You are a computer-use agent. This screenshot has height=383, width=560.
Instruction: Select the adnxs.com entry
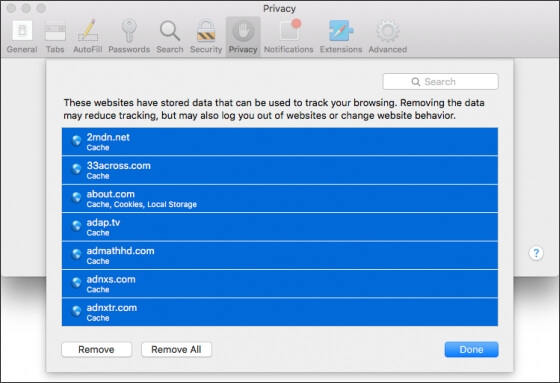pyautogui.click(x=280, y=284)
